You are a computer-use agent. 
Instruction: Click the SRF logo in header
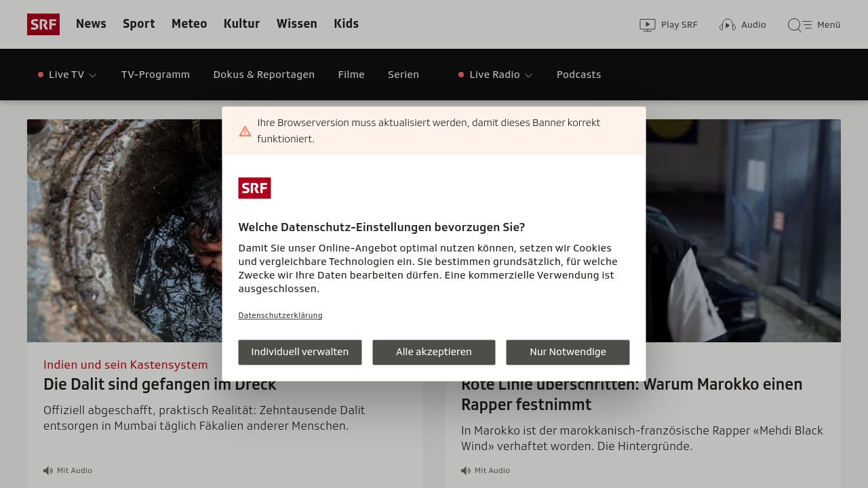point(43,24)
